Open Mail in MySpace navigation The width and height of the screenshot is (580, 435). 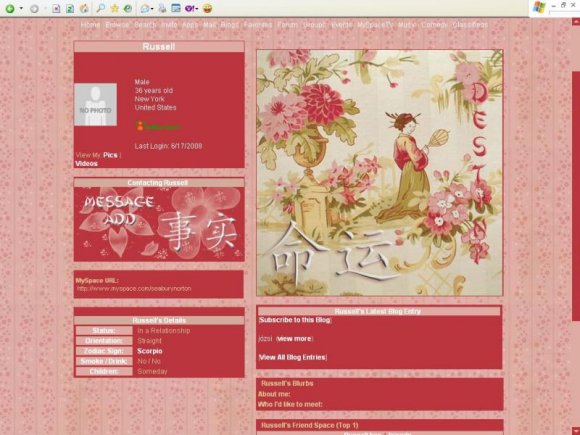click(x=209, y=25)
